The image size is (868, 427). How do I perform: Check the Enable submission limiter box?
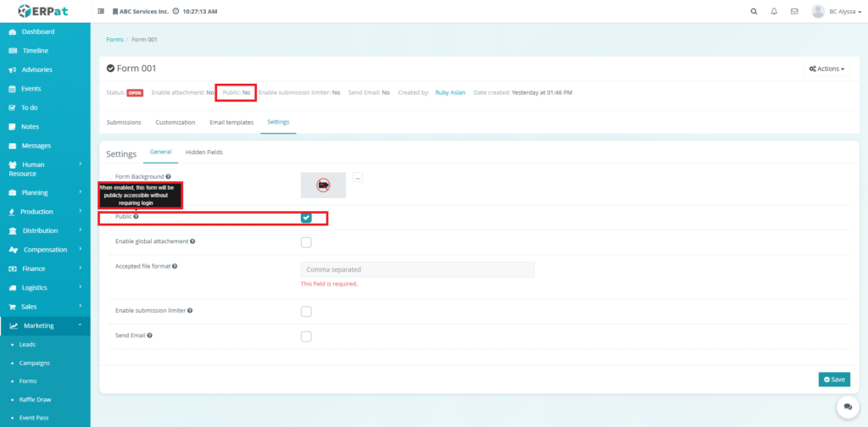[306, 312]
